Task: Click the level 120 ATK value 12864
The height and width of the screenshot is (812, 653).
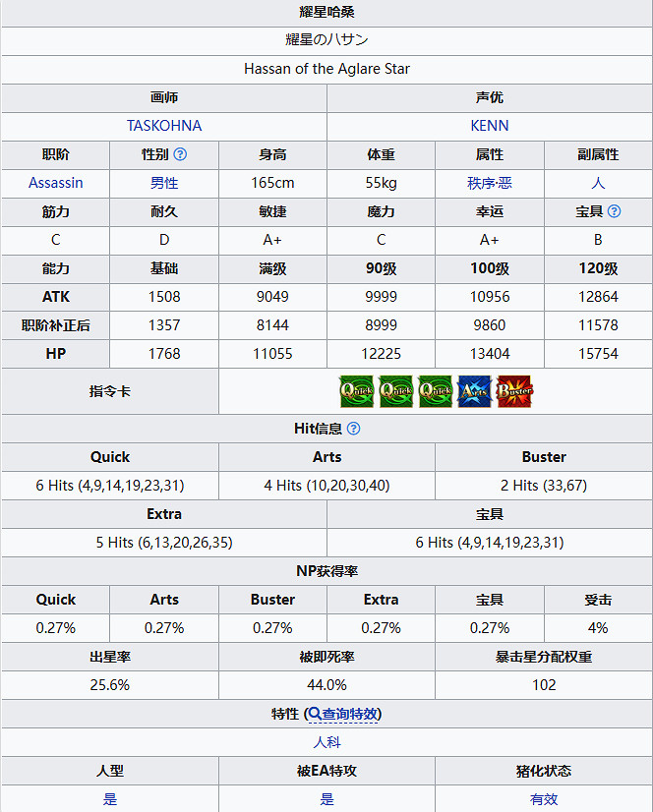Action: click(x=598, y=297)
